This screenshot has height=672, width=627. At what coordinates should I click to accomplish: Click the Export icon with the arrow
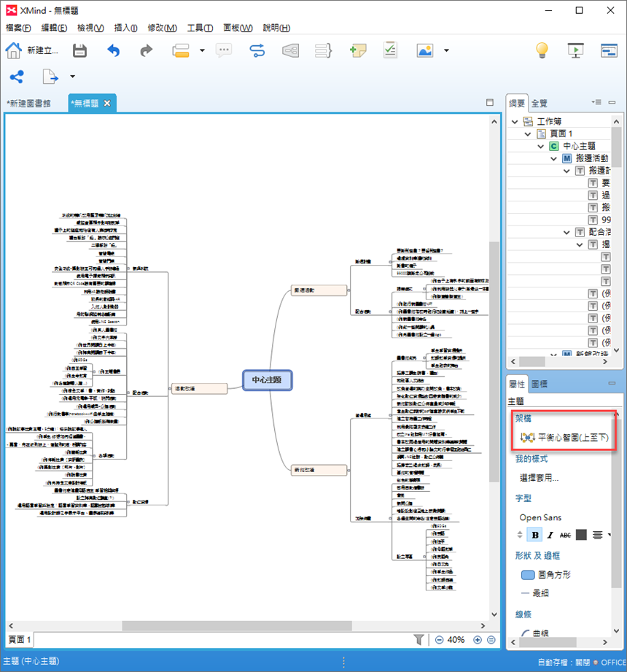[x=50, y=77]
